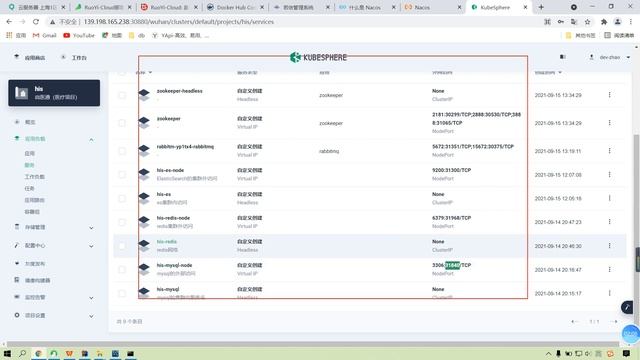Open the Chrome profile avatar

pyautogui.click(x=618, y=22)
